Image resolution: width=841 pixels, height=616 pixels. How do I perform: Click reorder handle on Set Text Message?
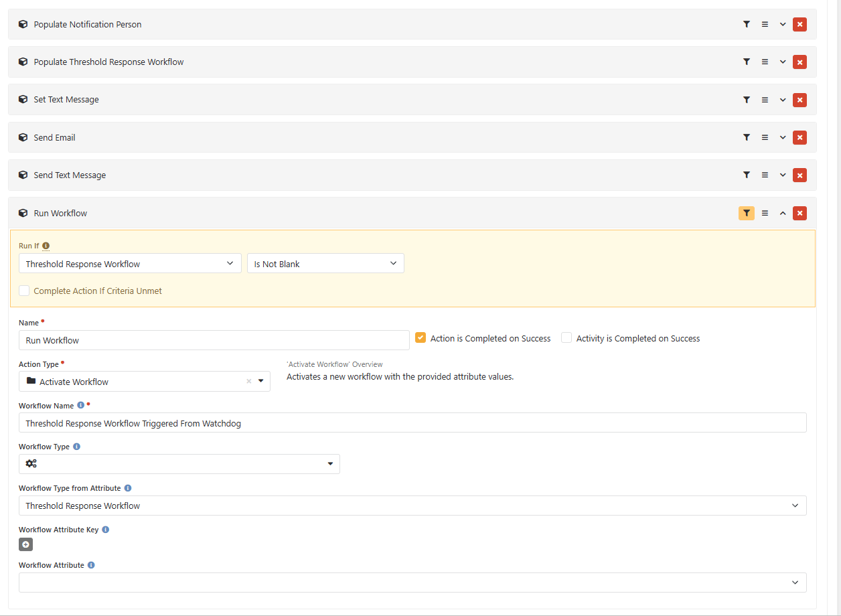[x=765, y=100]
